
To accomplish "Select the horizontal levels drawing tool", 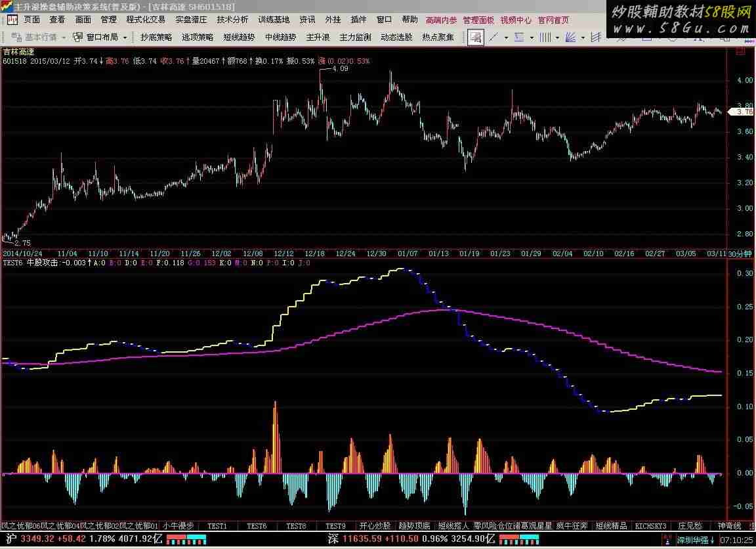I will [x=519, y=37].
